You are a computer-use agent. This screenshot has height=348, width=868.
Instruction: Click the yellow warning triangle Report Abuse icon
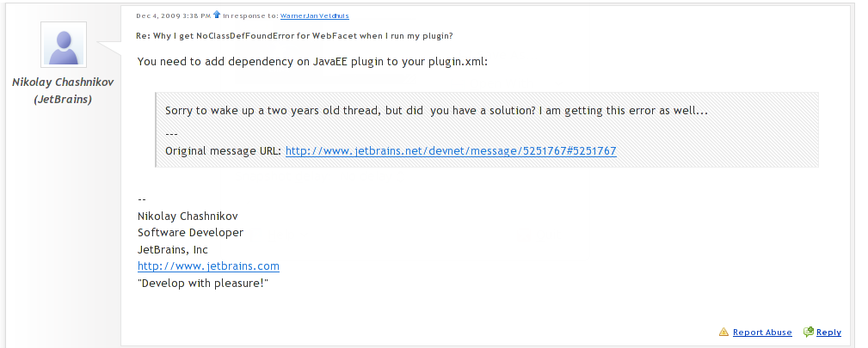coord(723,332)
